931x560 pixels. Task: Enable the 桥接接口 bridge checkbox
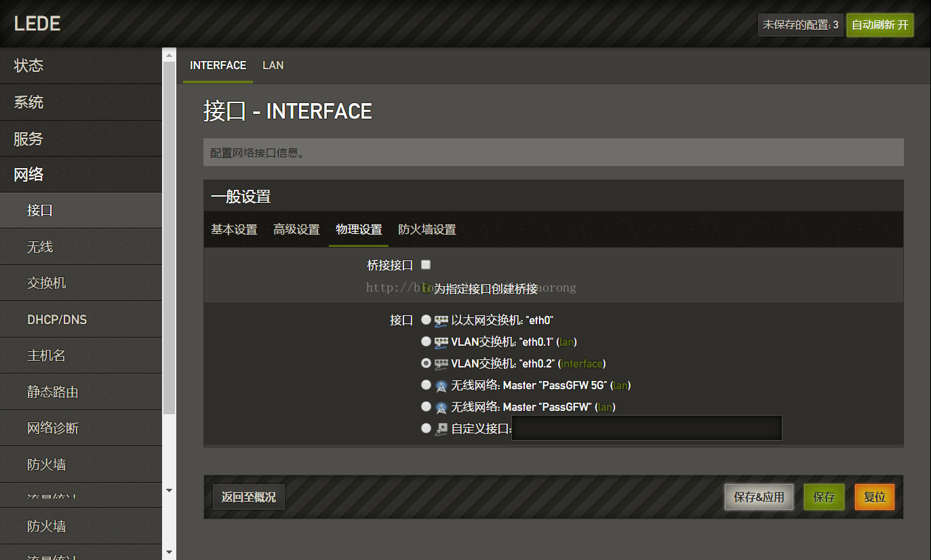pos(426,264)
